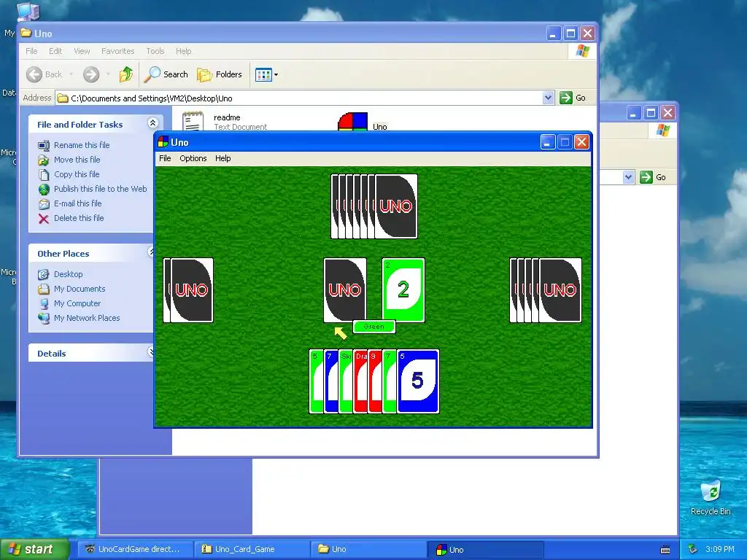
Task: Play the blue 5 card from your hand
Action: (x=418, y=381)
